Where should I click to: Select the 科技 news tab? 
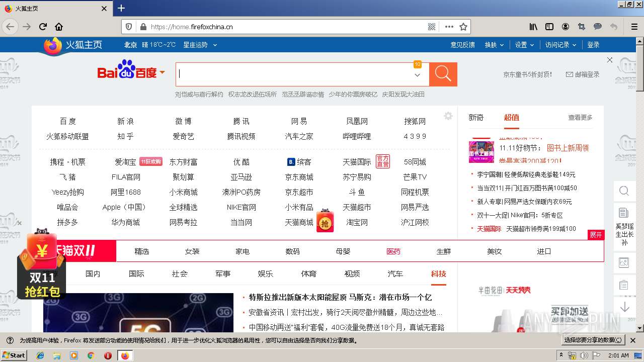tap(438, 274)
